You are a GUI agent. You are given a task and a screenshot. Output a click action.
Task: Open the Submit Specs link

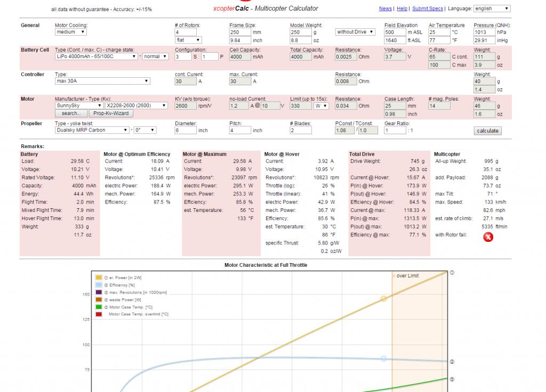point(428,9)
